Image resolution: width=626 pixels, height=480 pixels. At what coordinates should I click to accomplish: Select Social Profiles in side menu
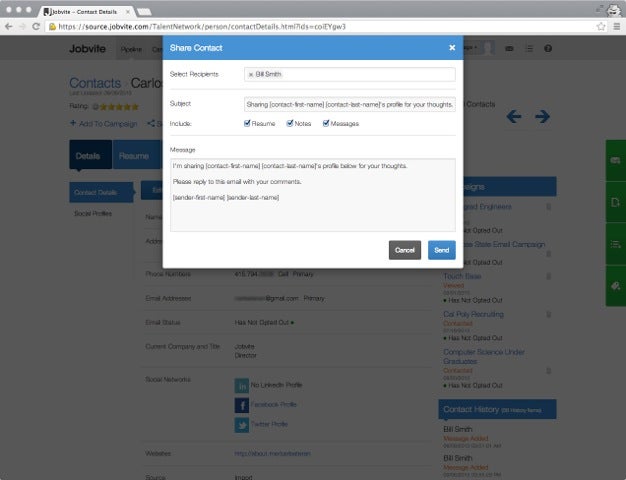(x=93, y=214)
